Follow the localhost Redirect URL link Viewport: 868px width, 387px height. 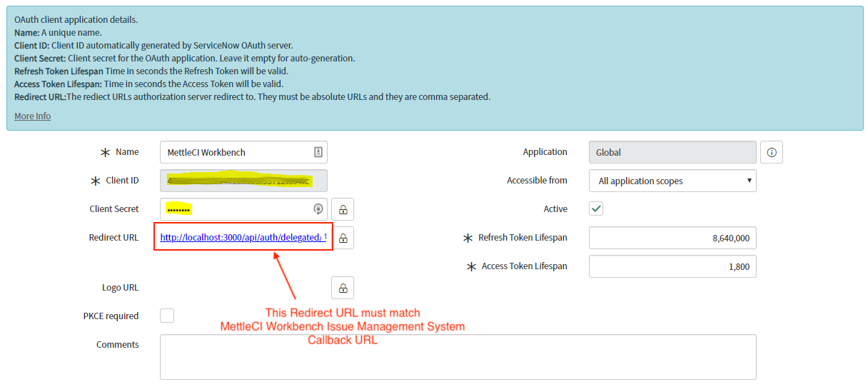[x=241, y=238]
